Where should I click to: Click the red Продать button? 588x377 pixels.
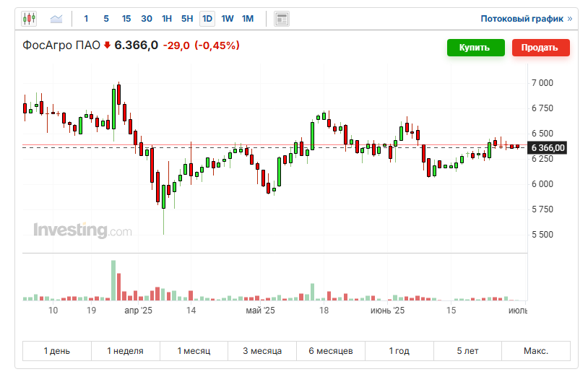click(541, 48)
